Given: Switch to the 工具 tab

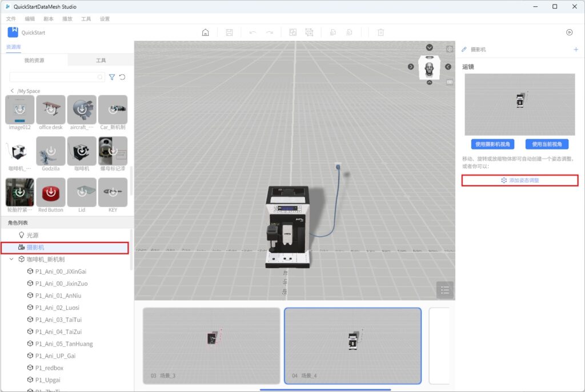Looking at the screenshot, I should 101,60.
